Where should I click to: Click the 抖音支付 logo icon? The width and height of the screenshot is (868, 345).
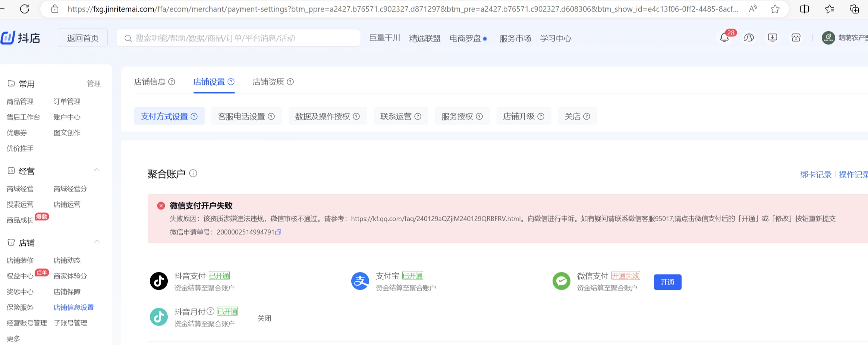pyautogui.click(x=159, y=281)
